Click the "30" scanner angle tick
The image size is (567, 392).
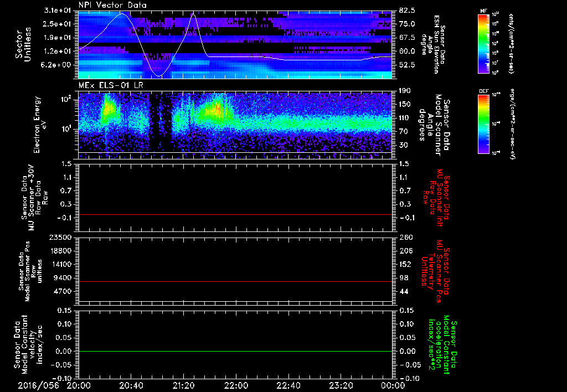pyautogui.click(x=404, y=145)
